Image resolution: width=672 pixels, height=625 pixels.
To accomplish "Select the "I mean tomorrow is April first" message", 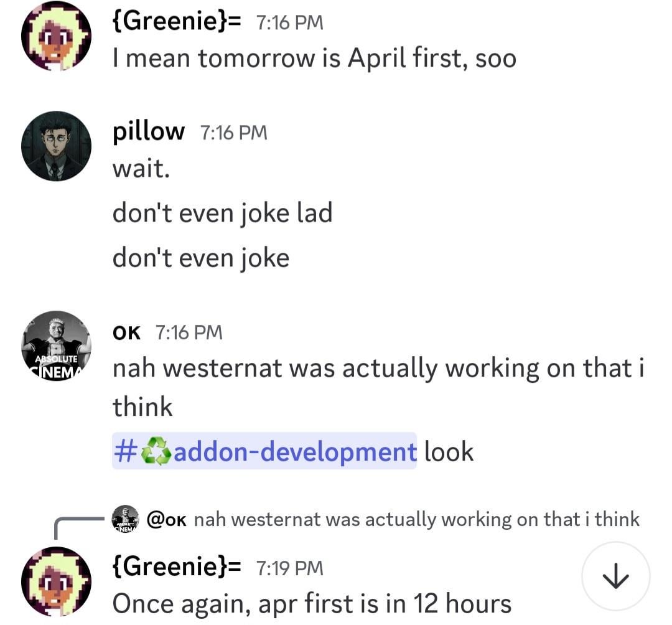I will pyautogui.click(x=314, y=59).
